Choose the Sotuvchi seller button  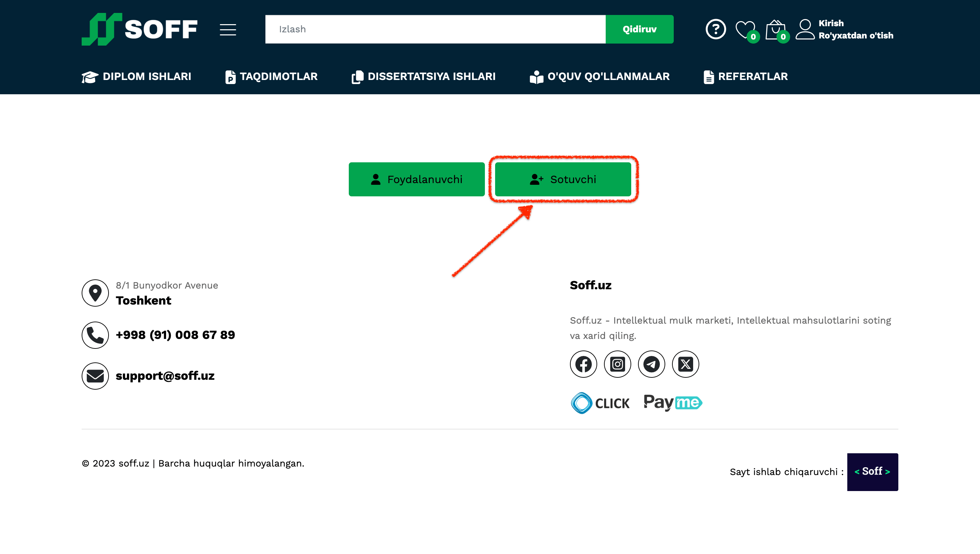click(x=563, y=179)
